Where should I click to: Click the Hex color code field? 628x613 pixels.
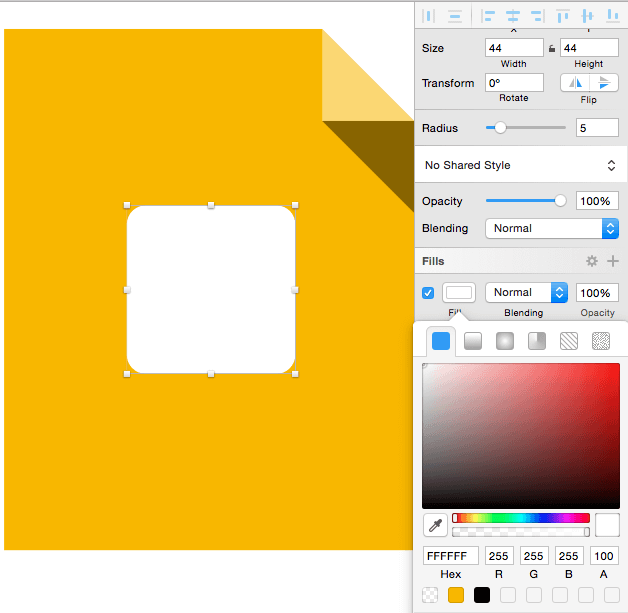tap(451, 556)
